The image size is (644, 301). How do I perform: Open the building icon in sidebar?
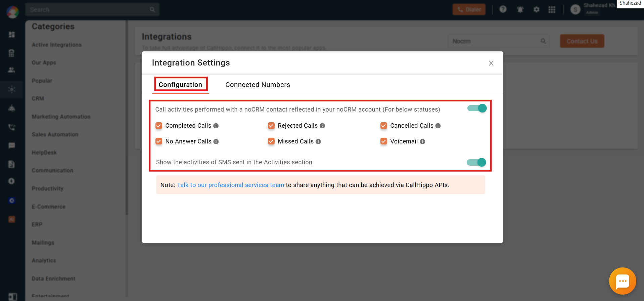point(12,53)
